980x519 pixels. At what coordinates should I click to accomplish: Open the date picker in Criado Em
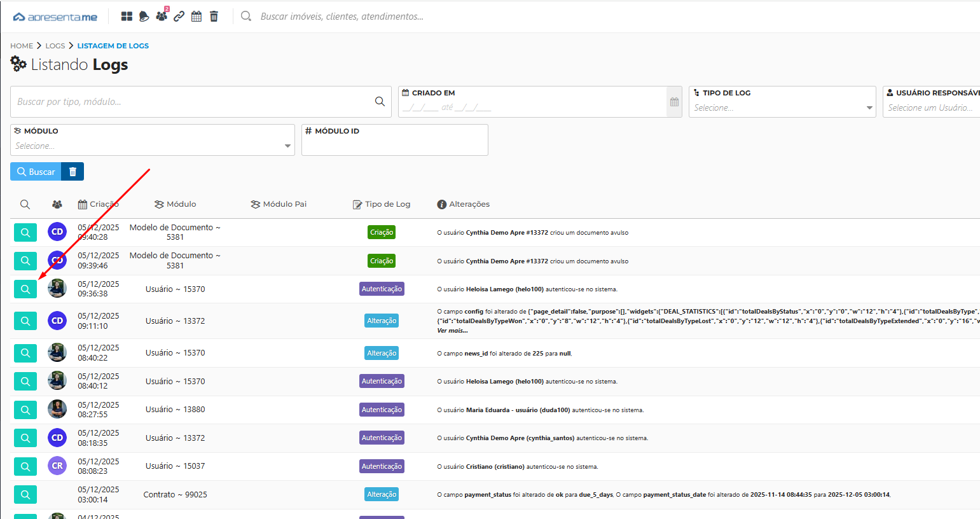[674, 102]
